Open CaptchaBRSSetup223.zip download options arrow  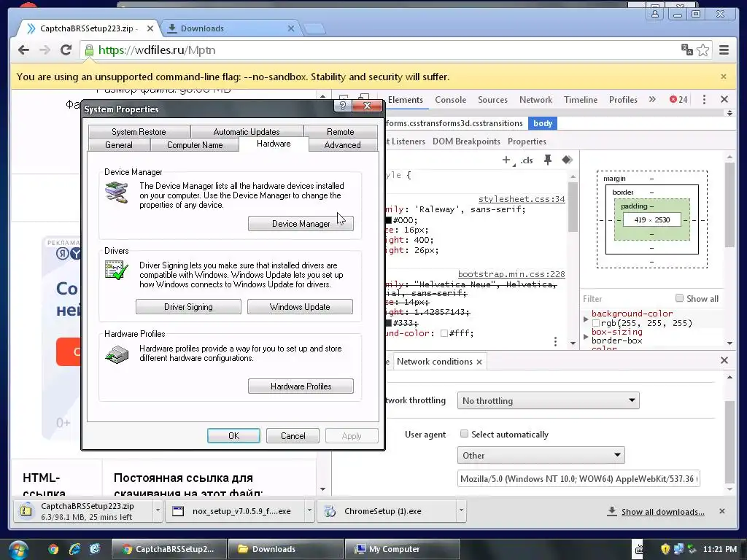tap(158, 510)
